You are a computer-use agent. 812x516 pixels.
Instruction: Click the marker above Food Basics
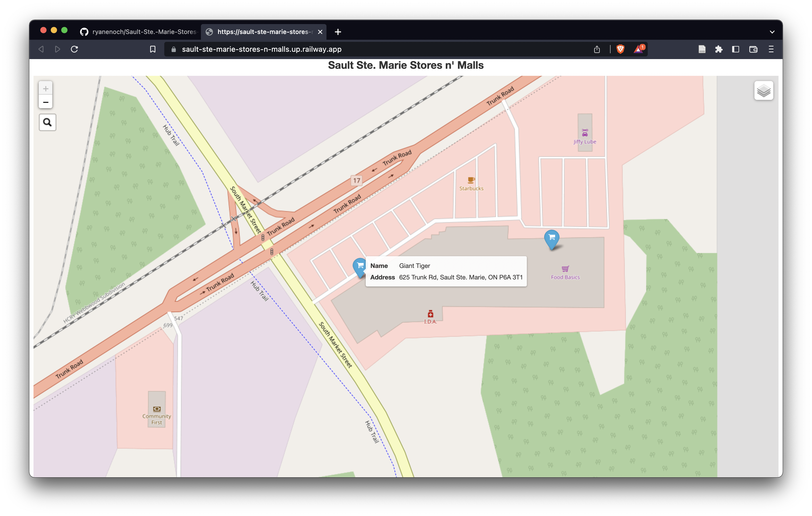552,238
